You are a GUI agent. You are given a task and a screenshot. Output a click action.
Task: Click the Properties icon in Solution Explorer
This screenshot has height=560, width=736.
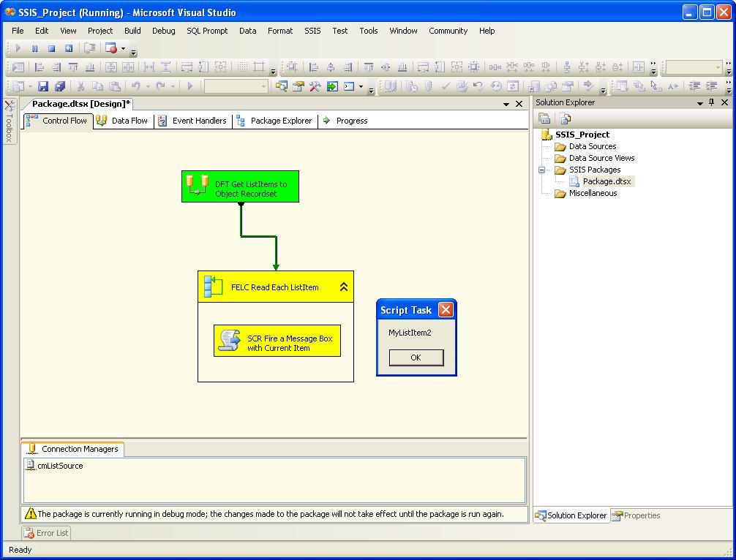pyautogui.click(x=544, y=118)
